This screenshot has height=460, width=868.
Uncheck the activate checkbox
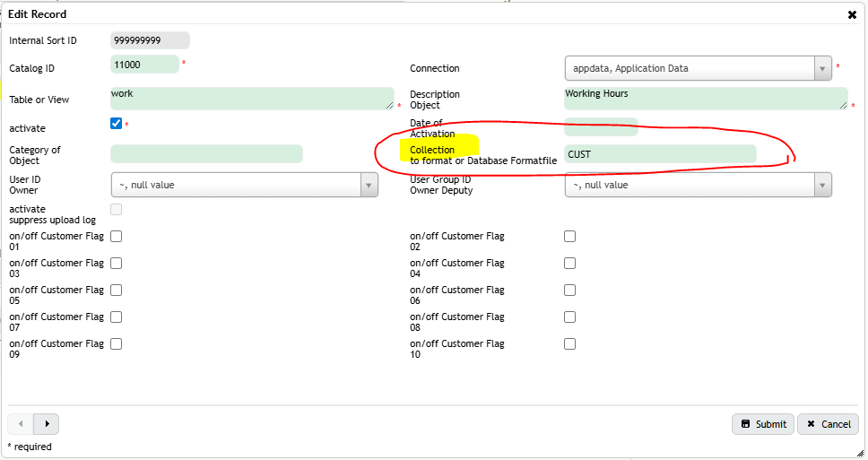(116, 124)
